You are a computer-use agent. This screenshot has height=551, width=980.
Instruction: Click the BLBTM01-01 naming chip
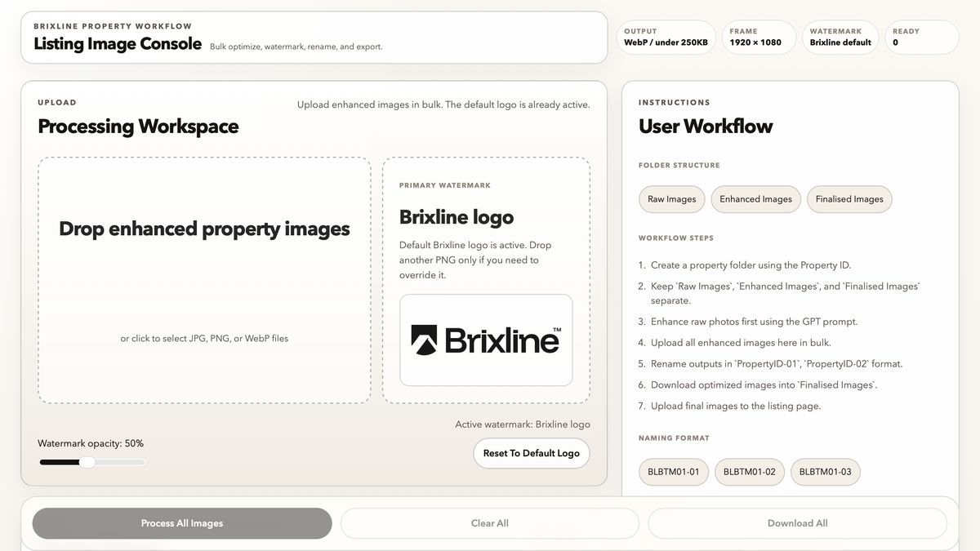pos(674,472)
